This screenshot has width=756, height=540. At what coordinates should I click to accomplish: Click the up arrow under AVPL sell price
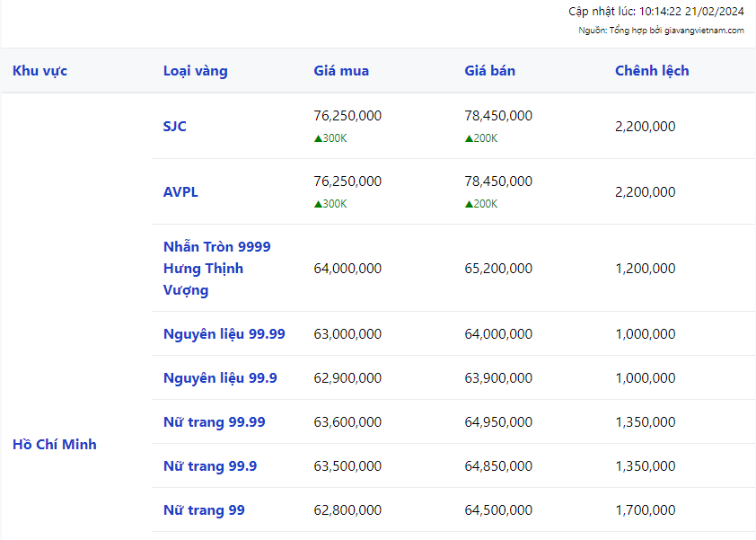[x=469, y=204]
